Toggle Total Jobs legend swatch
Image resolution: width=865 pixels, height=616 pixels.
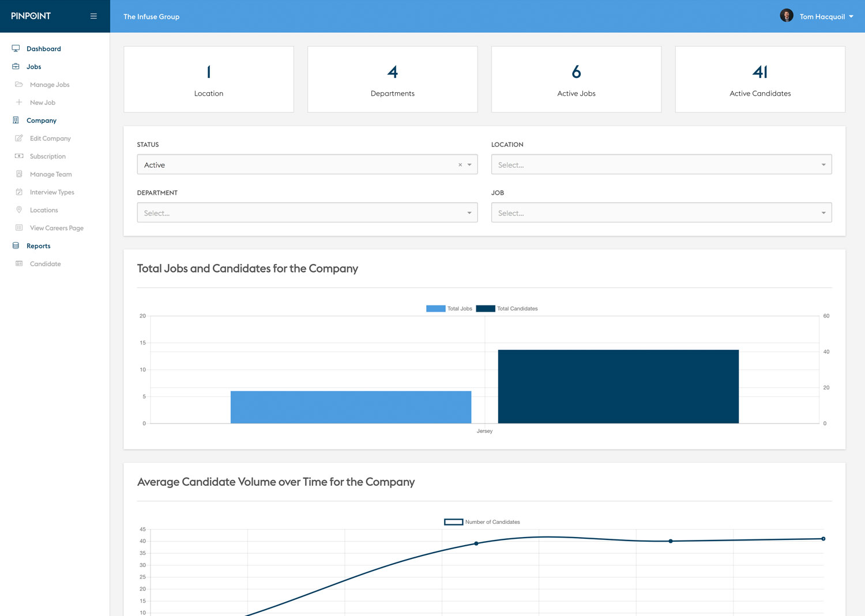point(436,308)
